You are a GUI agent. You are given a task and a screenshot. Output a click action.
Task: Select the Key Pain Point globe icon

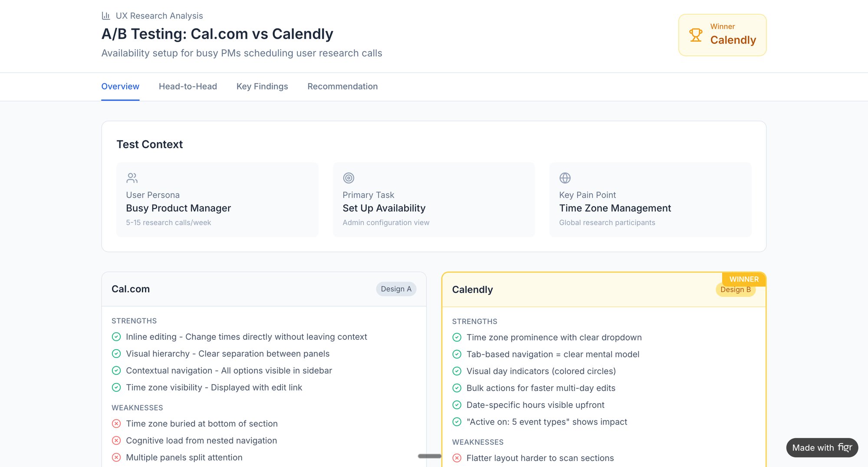[x=565, y=178]
